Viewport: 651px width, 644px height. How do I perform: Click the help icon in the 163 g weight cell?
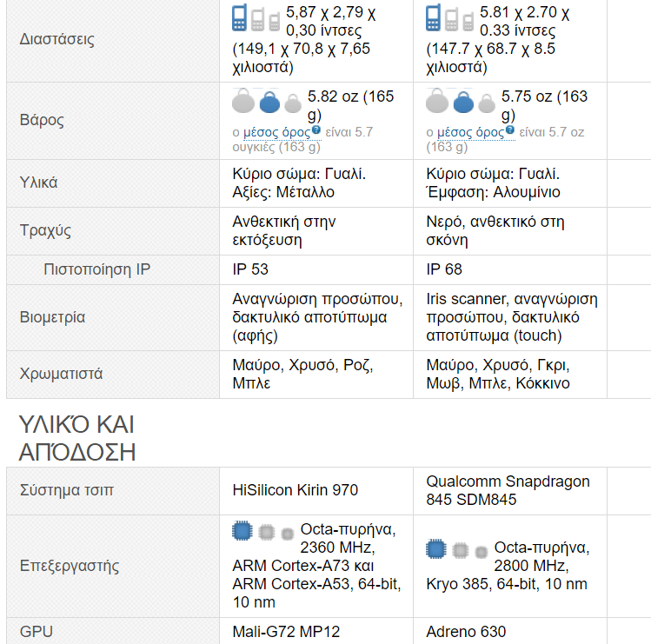pos(510,130)
